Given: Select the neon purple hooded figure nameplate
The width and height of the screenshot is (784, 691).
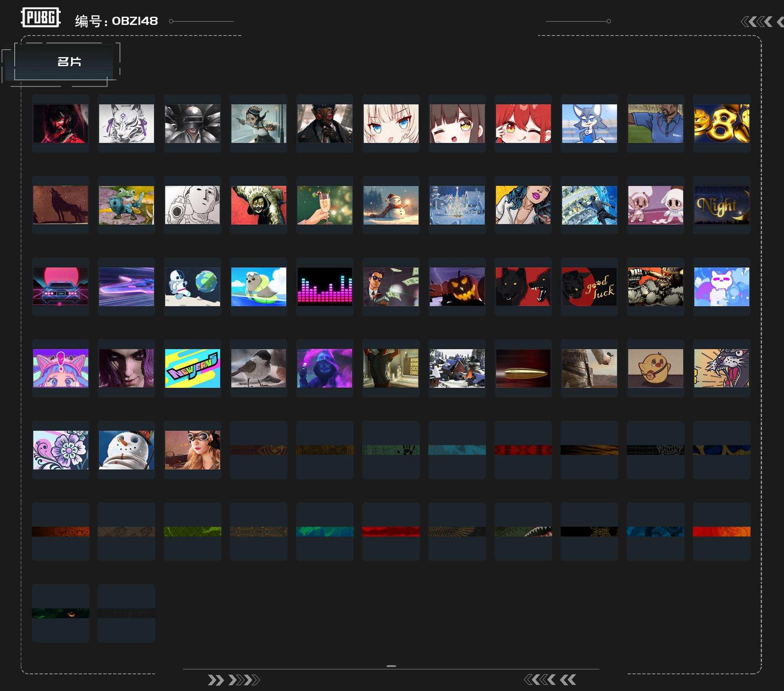Looking at the screenshot, I should pyautogui.click(x=325, y=368).
